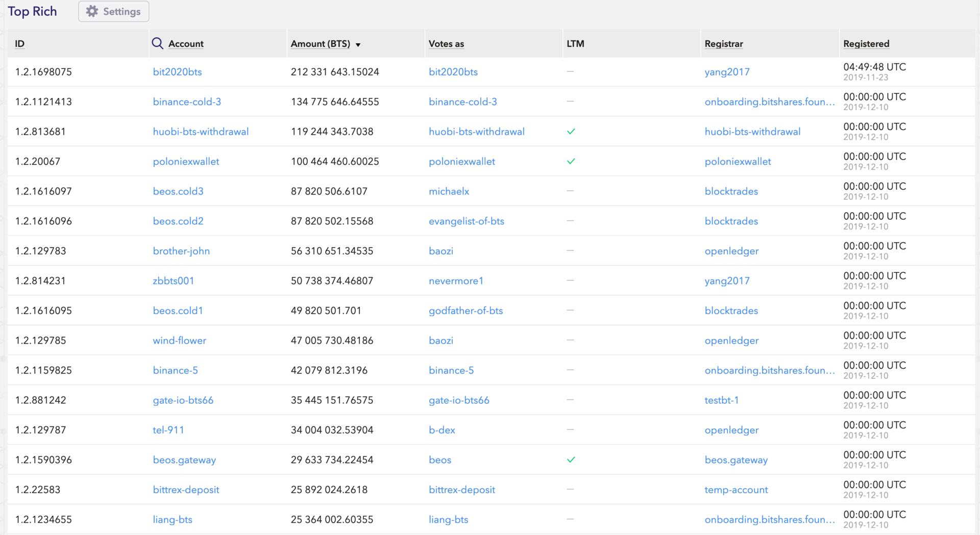This screenshot has height=535, width=980.
Task: Open beos.cold3 account link
Action: click(178, 191)
